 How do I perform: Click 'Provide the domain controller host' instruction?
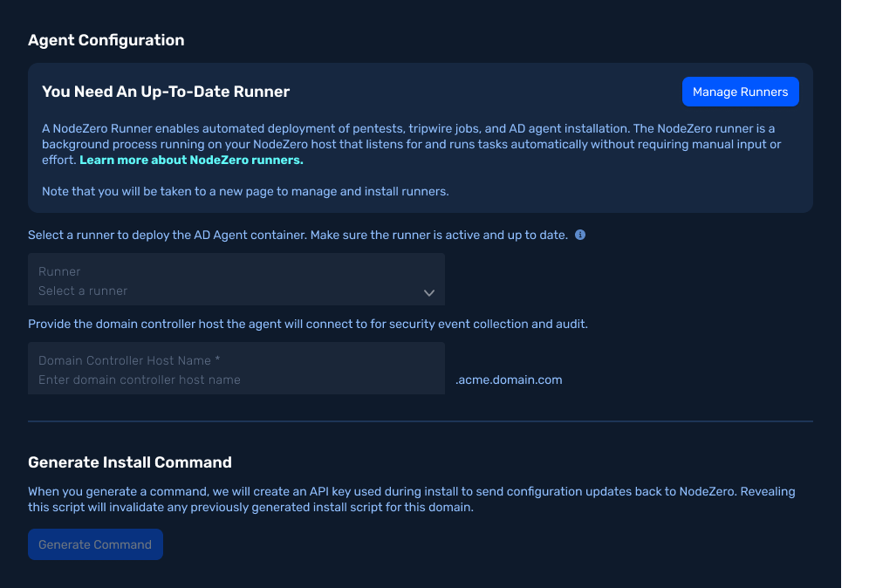coord(308,325)
